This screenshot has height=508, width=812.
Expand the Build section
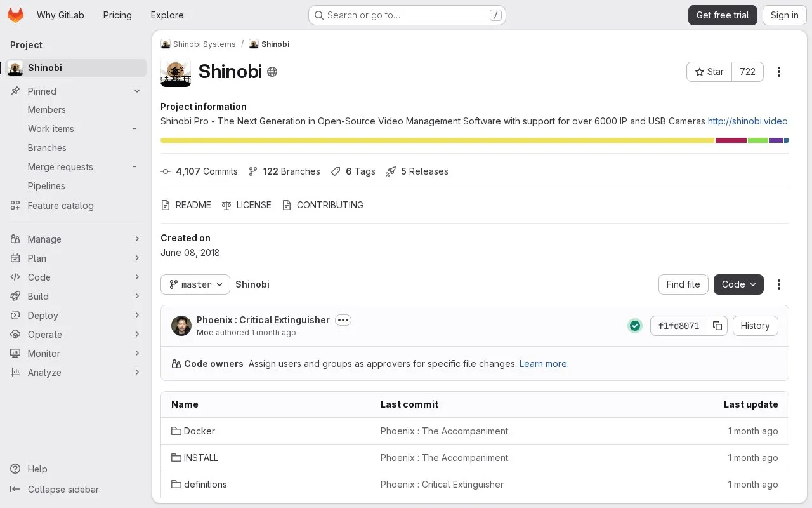click(x=76, y=297)
